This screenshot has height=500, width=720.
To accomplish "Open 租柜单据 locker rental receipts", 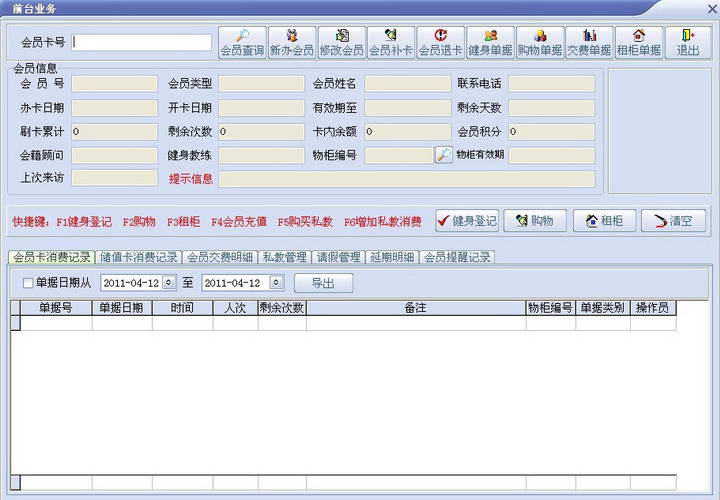I will [x=639, y=42].
